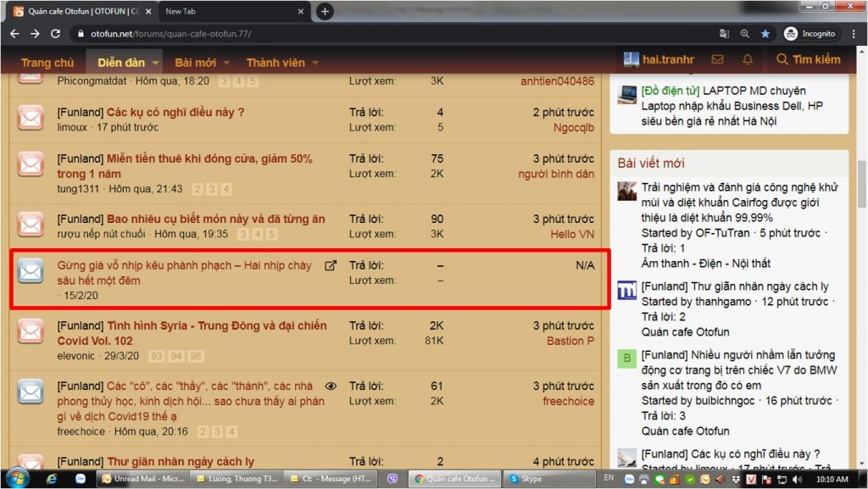
Task: Switch to Unread Mail taskbar window
Action: click(143, 479)
